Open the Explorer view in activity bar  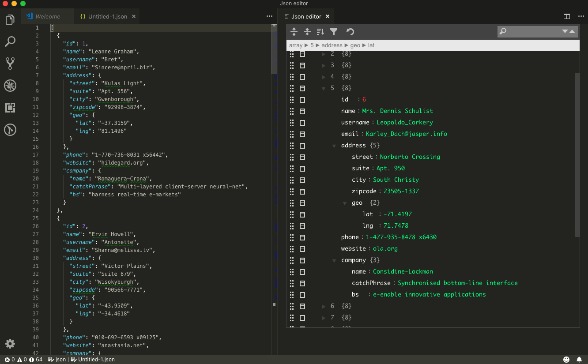(x=10, y=20)
